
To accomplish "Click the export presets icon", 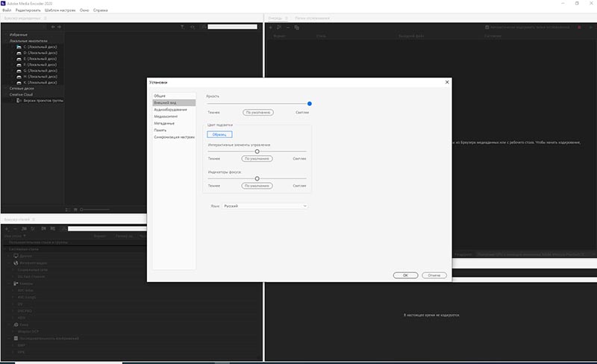I will (52, 229).
